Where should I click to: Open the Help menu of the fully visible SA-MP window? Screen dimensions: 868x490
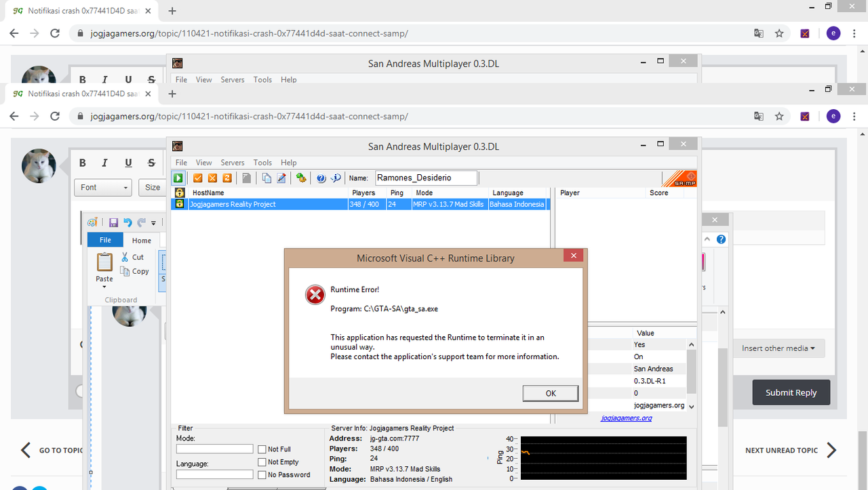pyautogui.click(x=289, y=163)
